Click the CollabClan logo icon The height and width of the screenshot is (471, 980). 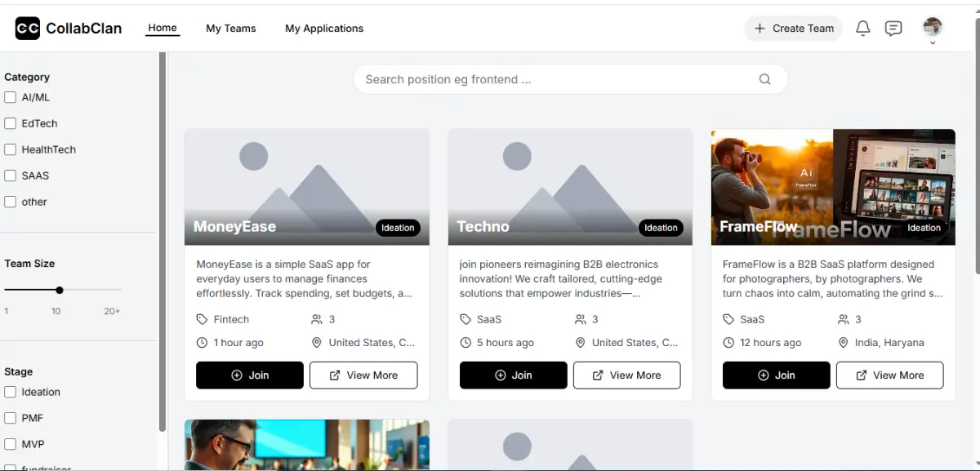click(28, 29)
